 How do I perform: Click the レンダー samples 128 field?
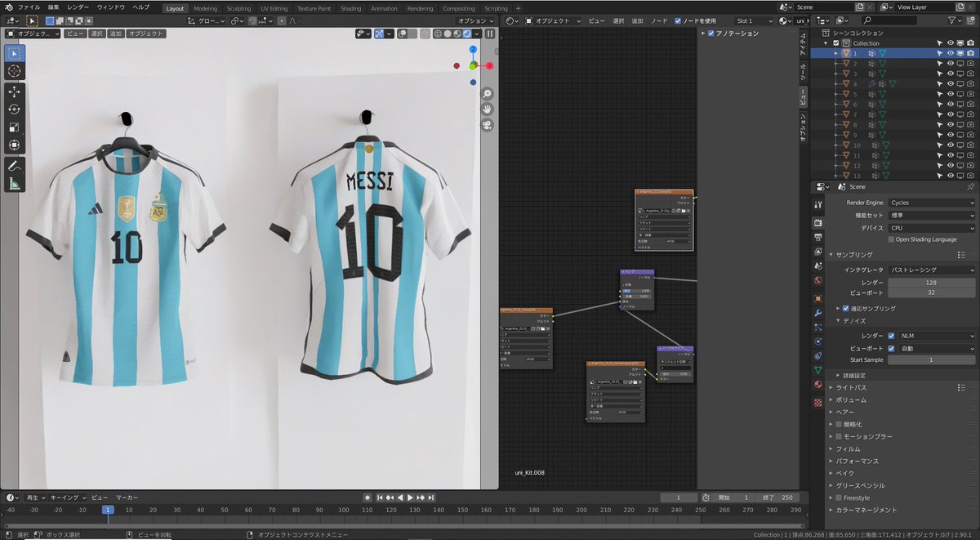point(931,283)
